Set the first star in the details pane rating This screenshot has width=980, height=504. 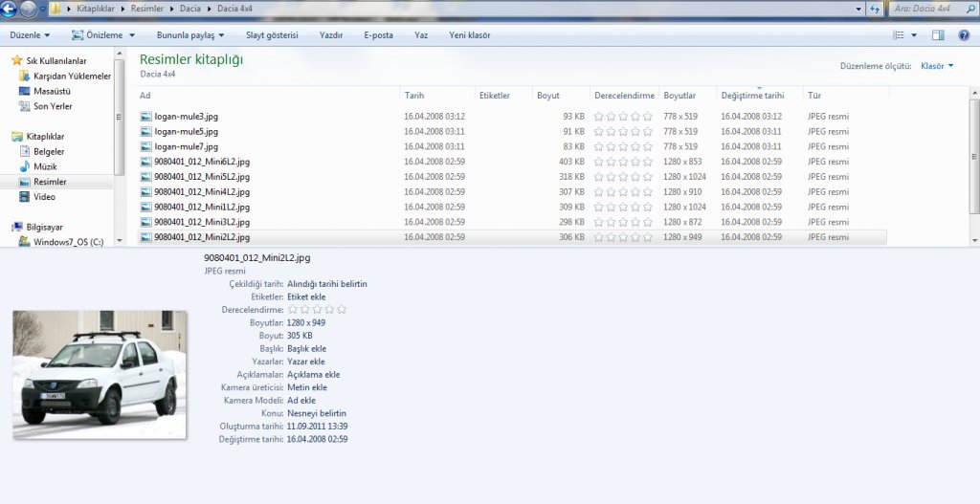point(293,310)
